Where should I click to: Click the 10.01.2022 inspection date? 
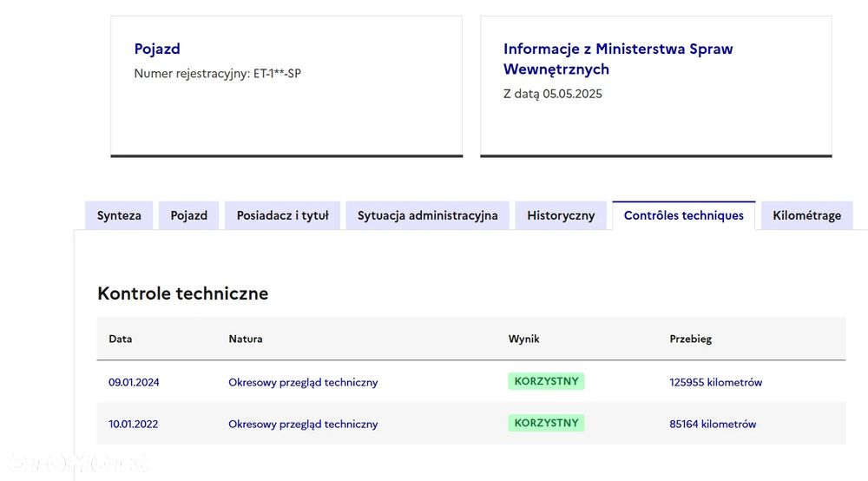pos(134,425)
